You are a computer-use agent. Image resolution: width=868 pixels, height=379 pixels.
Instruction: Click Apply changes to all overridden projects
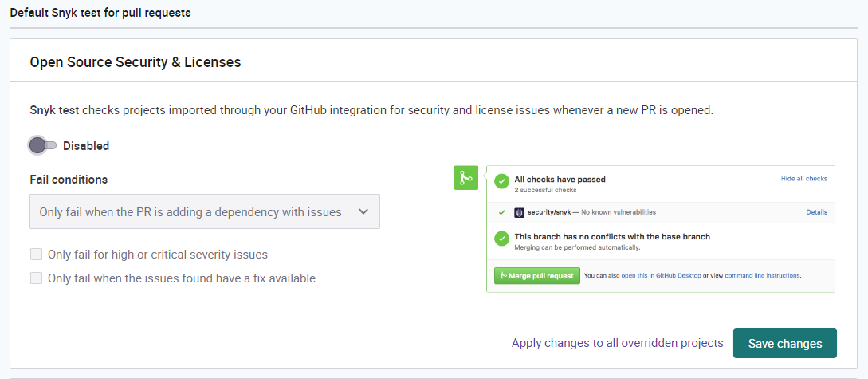[x=617, y=344]
